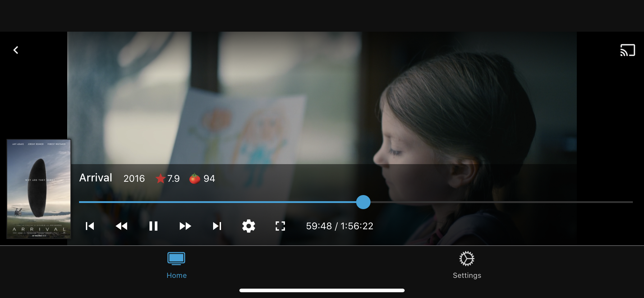
Task: Tap the Arrival movie poster thumbnail
Action: tap(39, 189)
